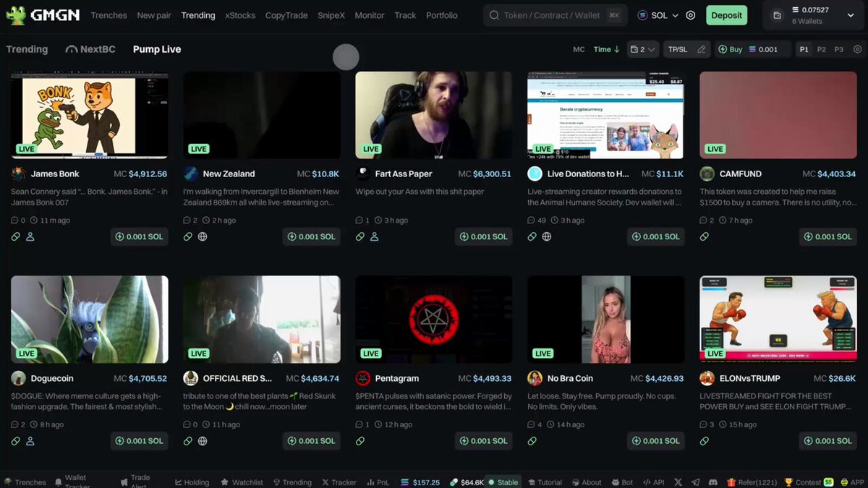The width and height of the screenshot is (868, 488).
Task: Open the xStocks nav item
Action: point(240,15)
